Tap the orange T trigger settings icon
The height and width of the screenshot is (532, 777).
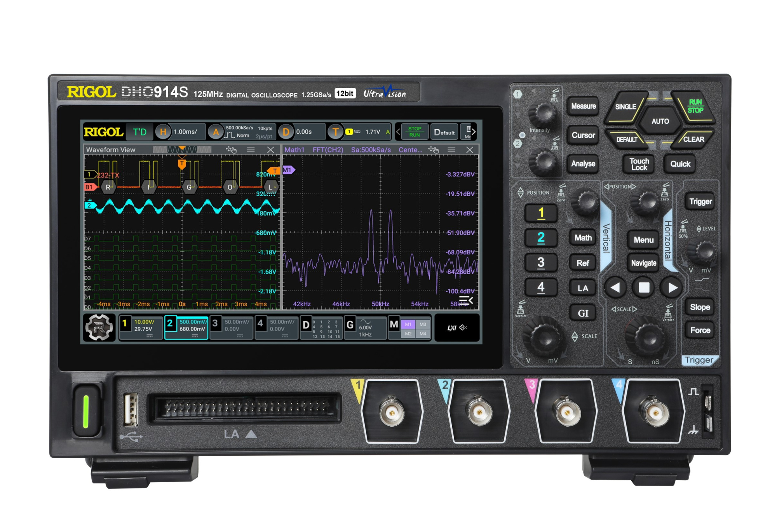point(335,132)
